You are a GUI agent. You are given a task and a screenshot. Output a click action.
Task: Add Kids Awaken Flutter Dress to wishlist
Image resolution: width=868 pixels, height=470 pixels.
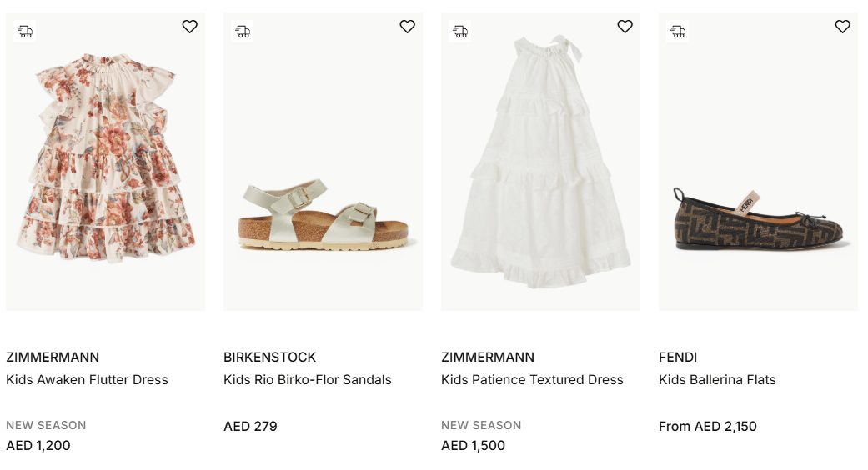(x=190, y=27)
